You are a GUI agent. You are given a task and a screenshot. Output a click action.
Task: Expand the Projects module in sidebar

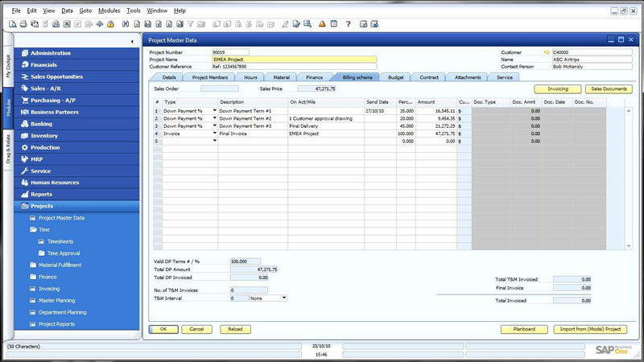pos(76,206)
